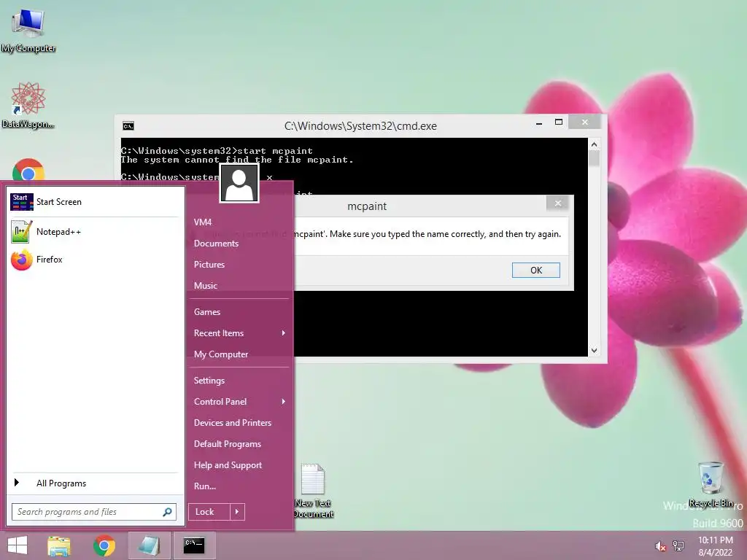Image resolution: width=747 pixels, height=560 pixels.
Task: Close the mcpaint error dialog
Action: coord(557,203)
